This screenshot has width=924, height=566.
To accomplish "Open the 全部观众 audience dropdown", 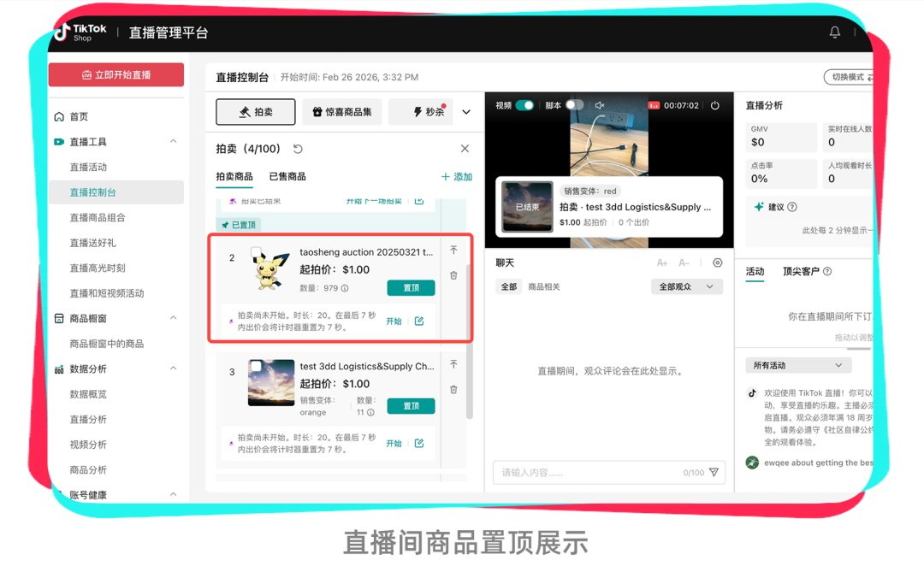I will pos(686,287).
